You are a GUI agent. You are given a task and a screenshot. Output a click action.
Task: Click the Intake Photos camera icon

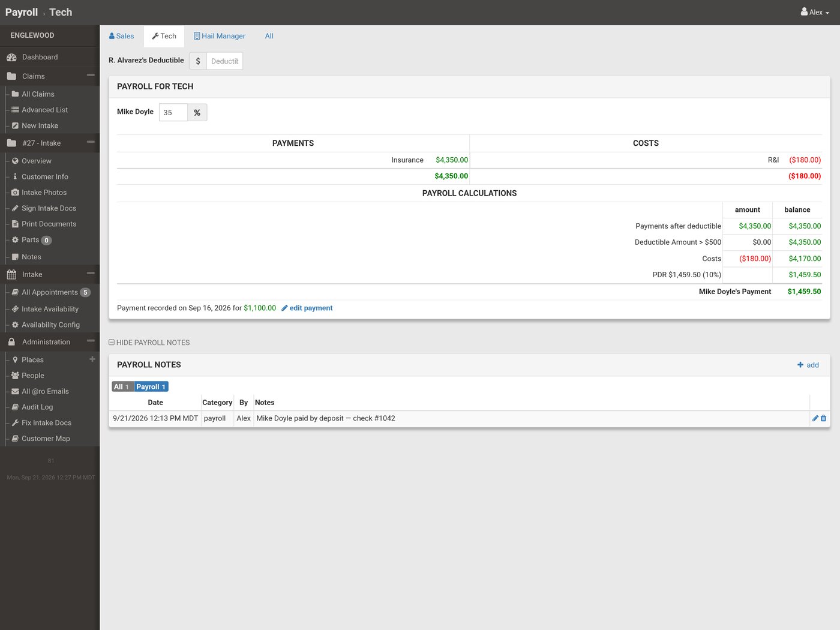tap(15, 193)
